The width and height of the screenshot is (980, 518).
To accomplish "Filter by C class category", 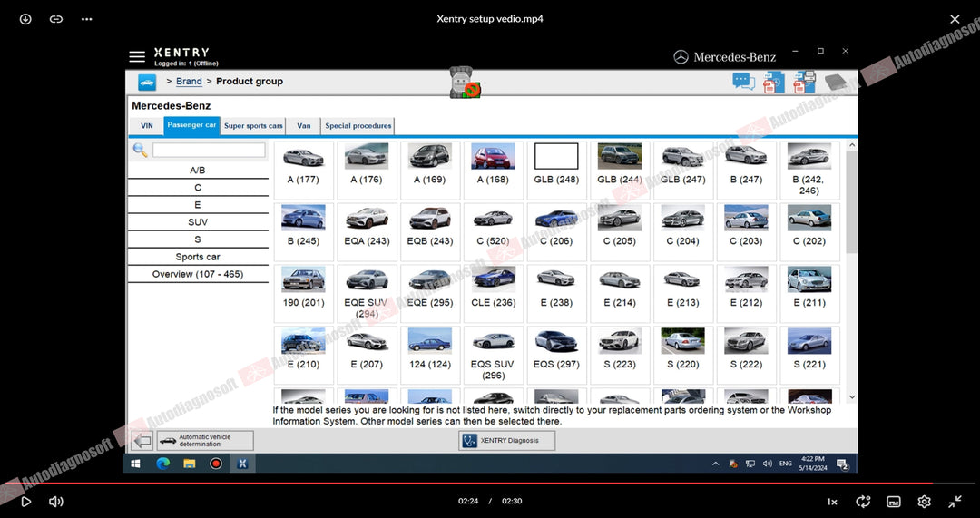I will (198, 188).
